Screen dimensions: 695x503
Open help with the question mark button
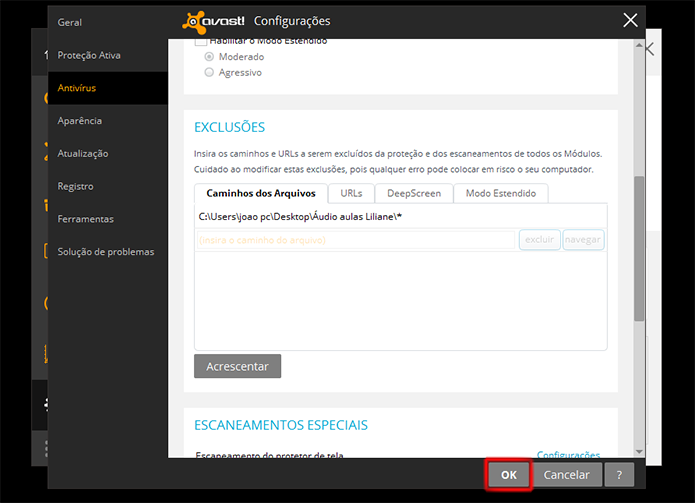(x=619, y=475)
